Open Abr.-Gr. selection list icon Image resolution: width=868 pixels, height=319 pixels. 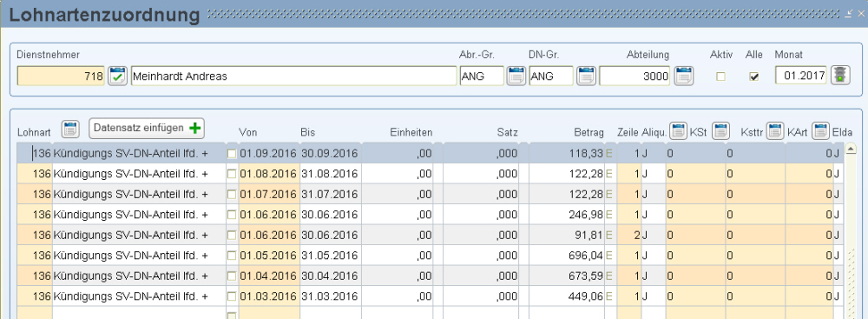pos(516,76)
